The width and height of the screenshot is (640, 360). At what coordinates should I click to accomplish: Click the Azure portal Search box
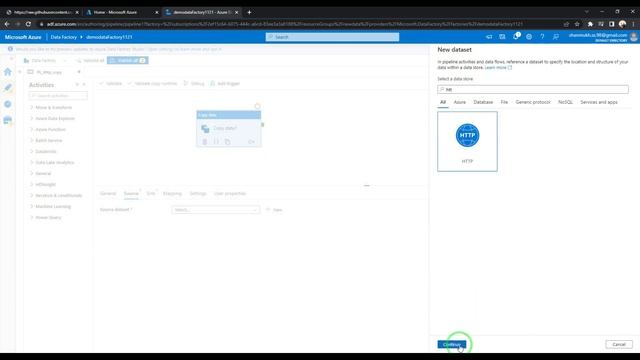click(332, 37)
